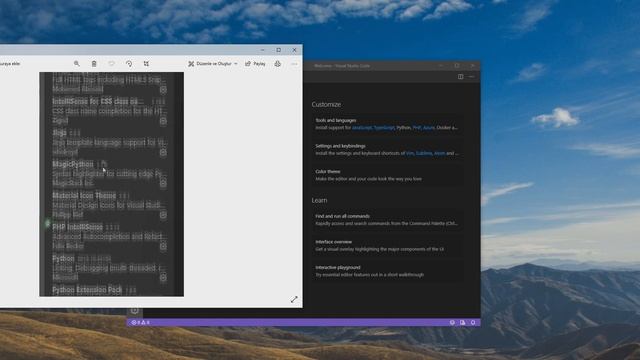Open Tools and languages in VS Code Welcome
This screenshot has width=640, height=360.
coord(388,124)
